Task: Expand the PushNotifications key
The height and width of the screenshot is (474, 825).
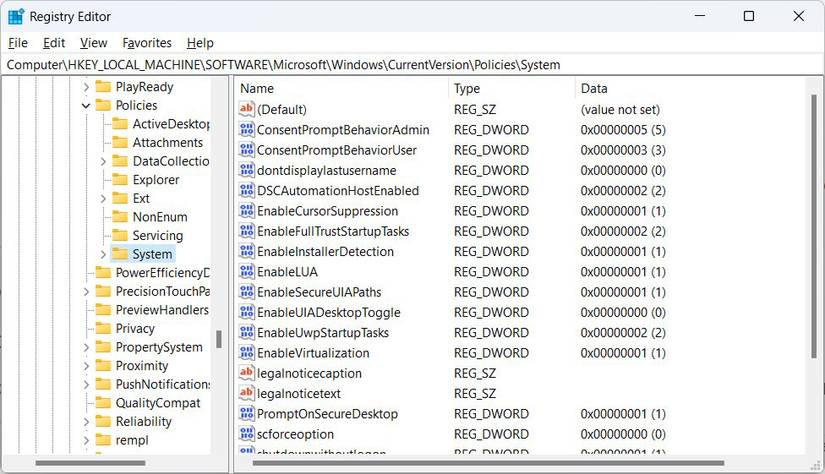Action: point(86,384)
